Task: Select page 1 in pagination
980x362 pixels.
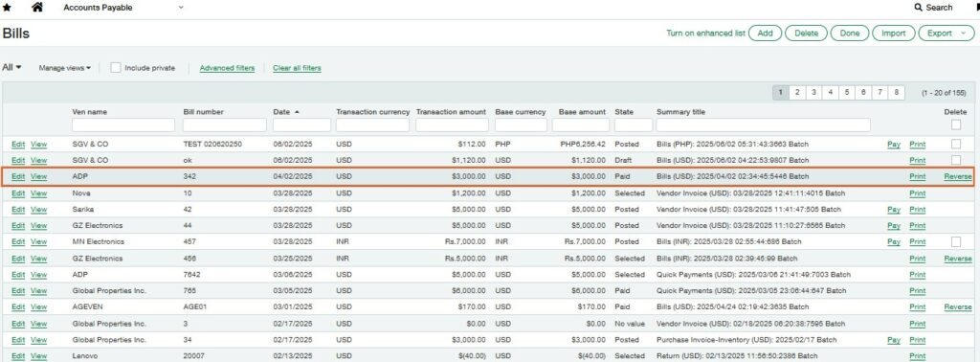Action: pyautogui.click(x=781, y=93)
